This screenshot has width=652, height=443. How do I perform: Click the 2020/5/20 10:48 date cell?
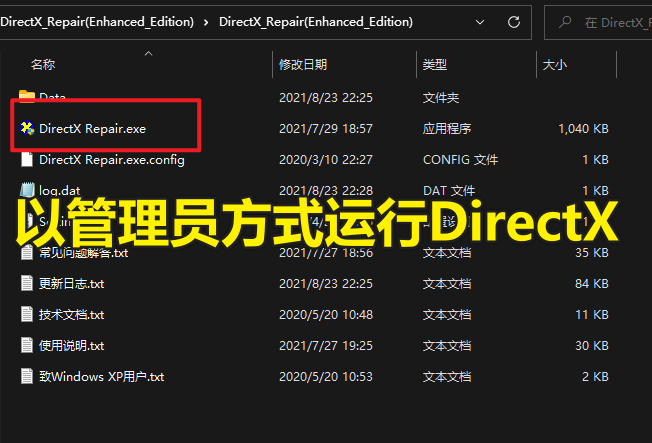click(x=326, y=315)
